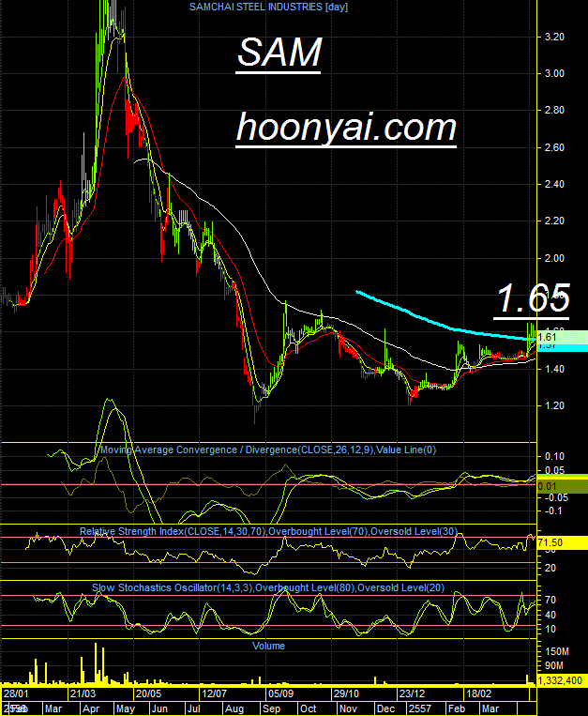
Task: Click the 2.60 price axis label
Action: [554, 147]
